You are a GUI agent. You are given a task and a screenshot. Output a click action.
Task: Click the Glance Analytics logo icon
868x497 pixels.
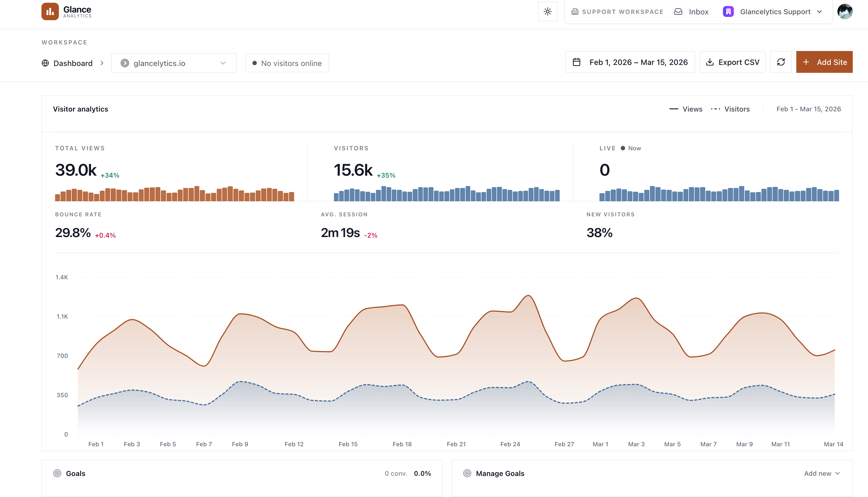click(50, 12)
